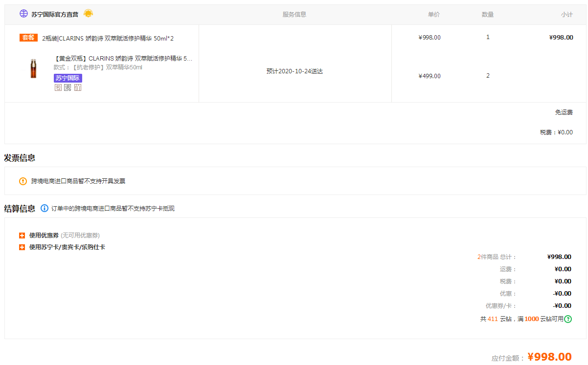Click 服务信息 column header

point(294,15)
